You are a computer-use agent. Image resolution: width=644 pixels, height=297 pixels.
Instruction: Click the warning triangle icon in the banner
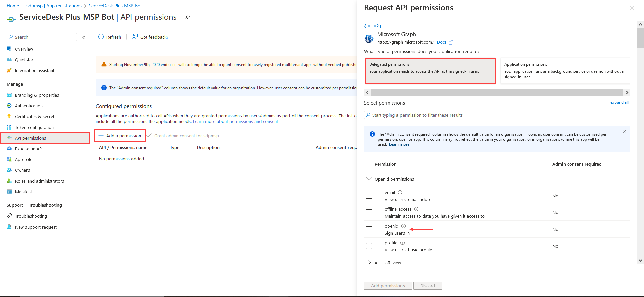click(x=104, y=64)
